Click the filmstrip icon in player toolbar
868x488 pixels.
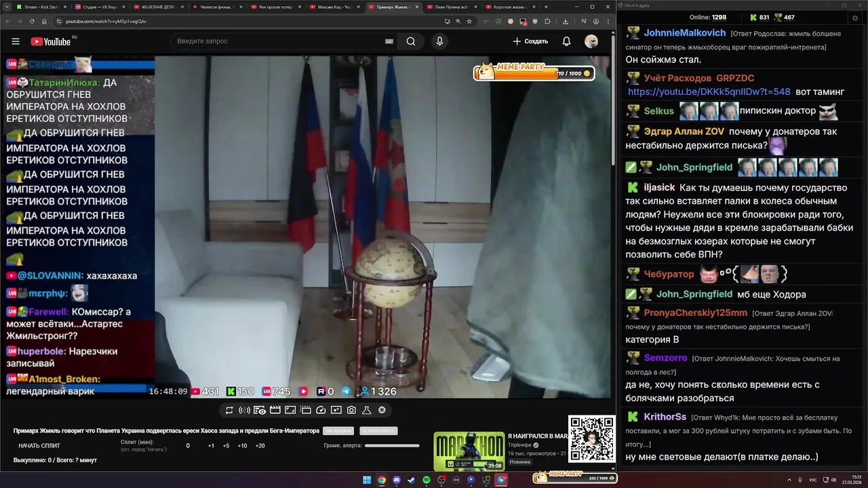point(306,410)
